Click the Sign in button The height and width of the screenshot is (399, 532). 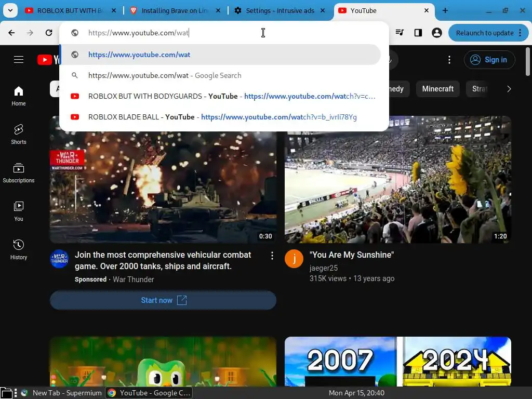coord(489,60)
